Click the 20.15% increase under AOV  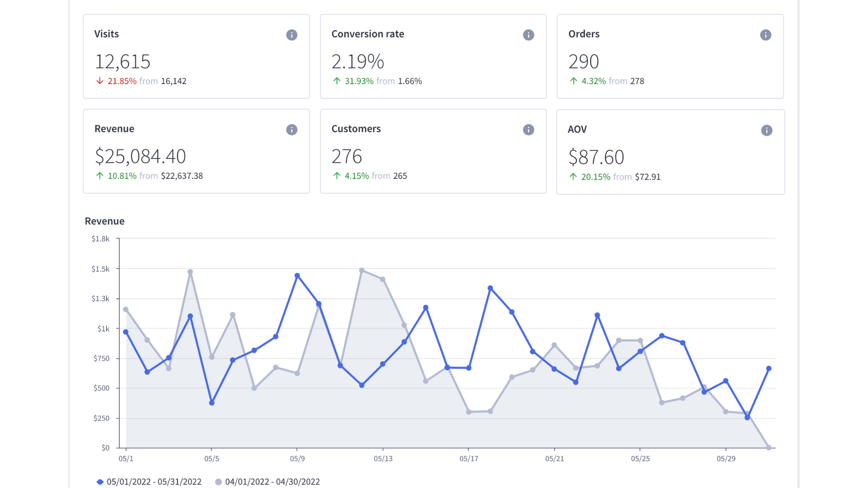[x=596, y=177]
